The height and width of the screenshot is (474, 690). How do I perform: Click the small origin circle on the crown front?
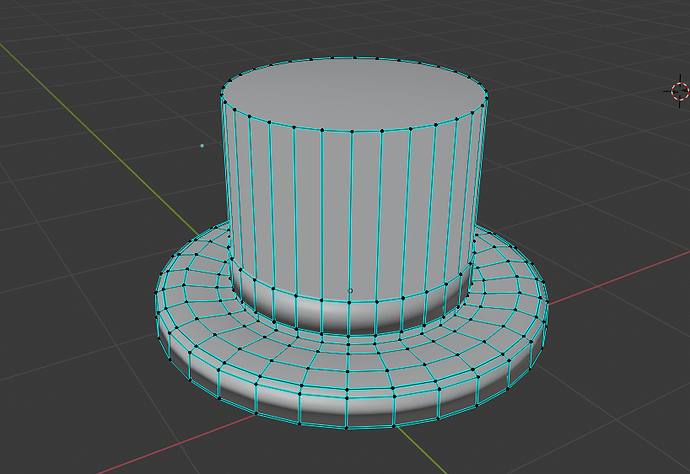350,291
